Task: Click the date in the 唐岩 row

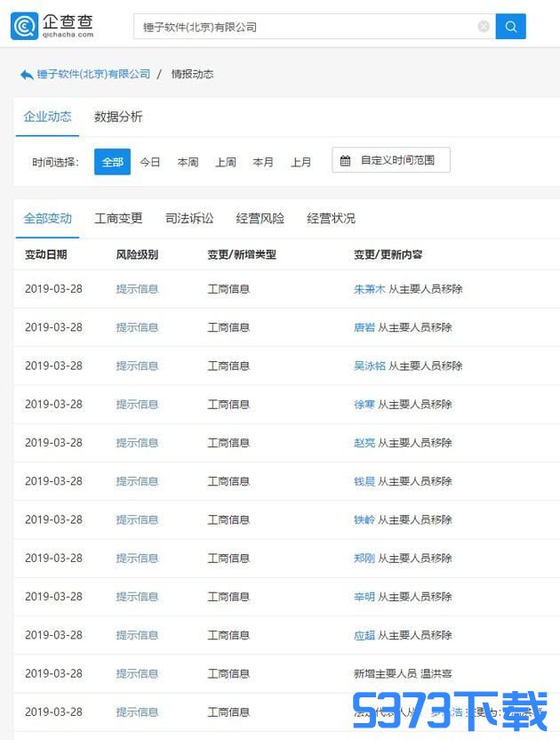Action: pos(53,327)
